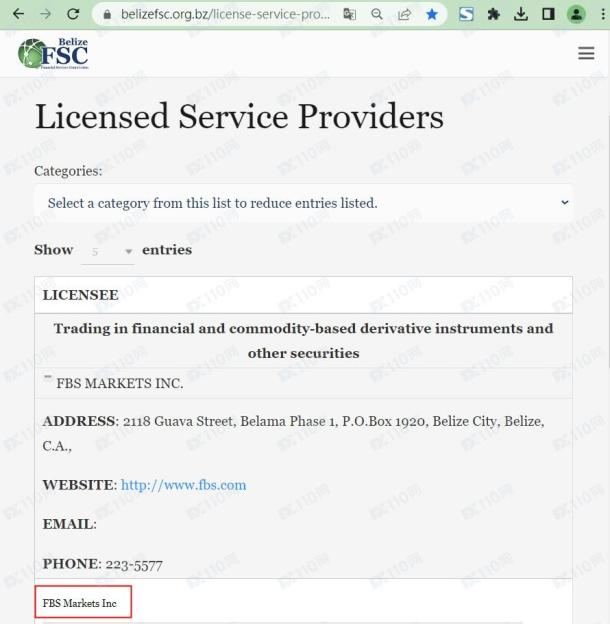Click the 'FBS Markets Inc' entry text
This screenshot has height=624, width=610.
pyautogui.click(x=80, y=603)
